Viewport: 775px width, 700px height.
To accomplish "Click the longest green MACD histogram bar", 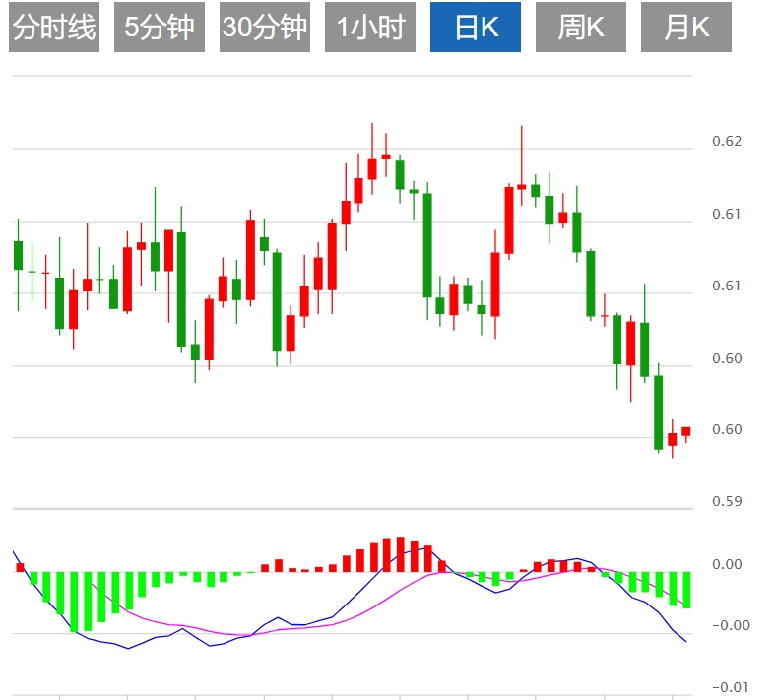I will (74, 601).
